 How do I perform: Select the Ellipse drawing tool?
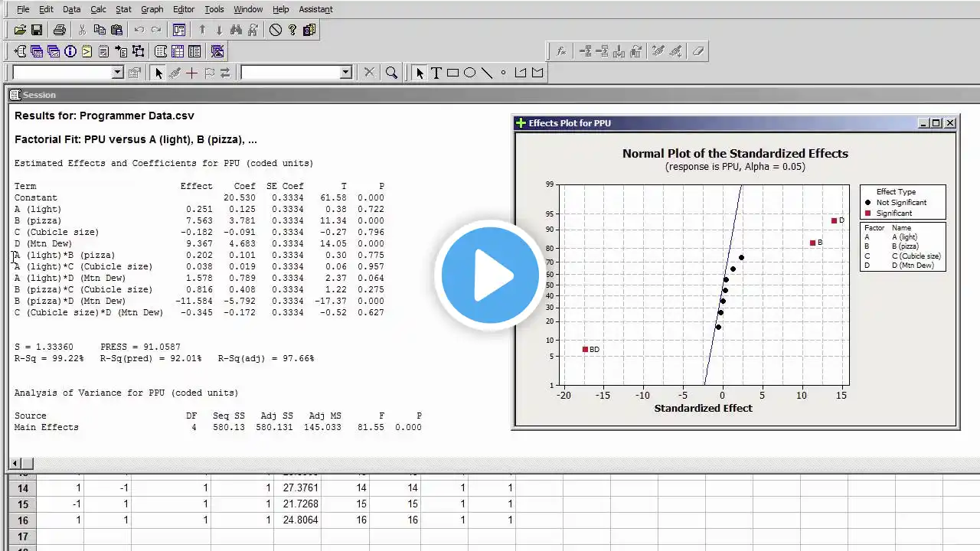tap(469, 73)
